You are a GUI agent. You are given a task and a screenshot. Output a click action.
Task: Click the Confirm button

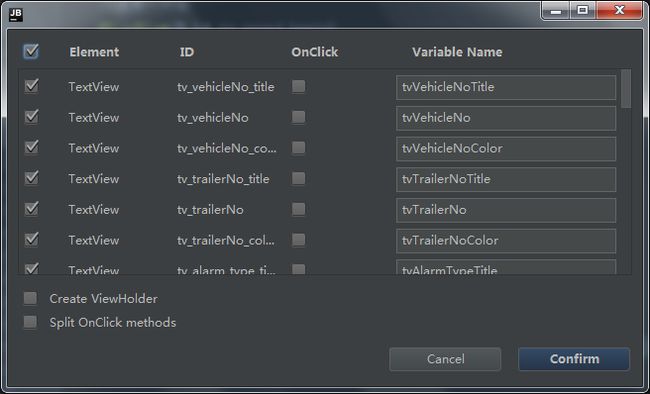pos(574,359)
